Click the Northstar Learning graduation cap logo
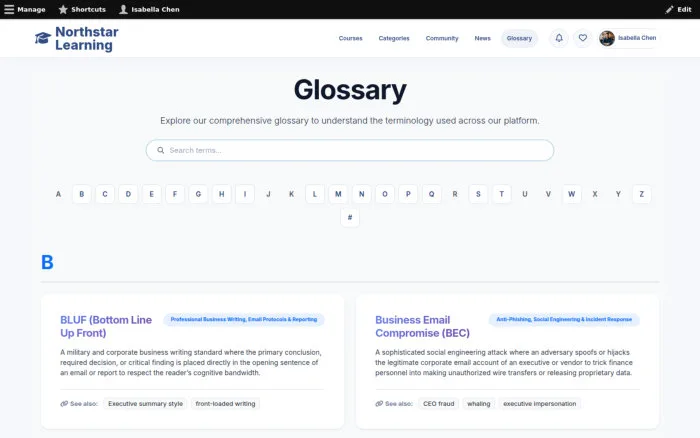The height and width of the screenshot is (438, 700). pyautogui.click(x=43, y=38)
